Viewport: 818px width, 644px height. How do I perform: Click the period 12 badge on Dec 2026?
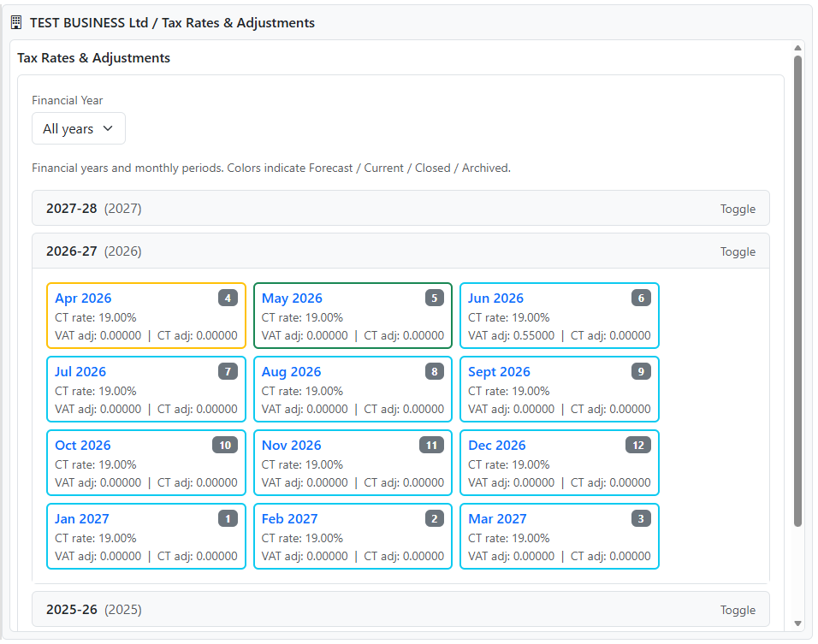[637, 446]
